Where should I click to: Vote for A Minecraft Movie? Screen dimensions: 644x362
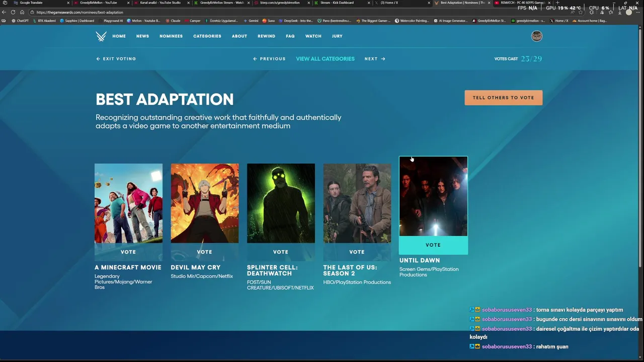tap(128, 252)
